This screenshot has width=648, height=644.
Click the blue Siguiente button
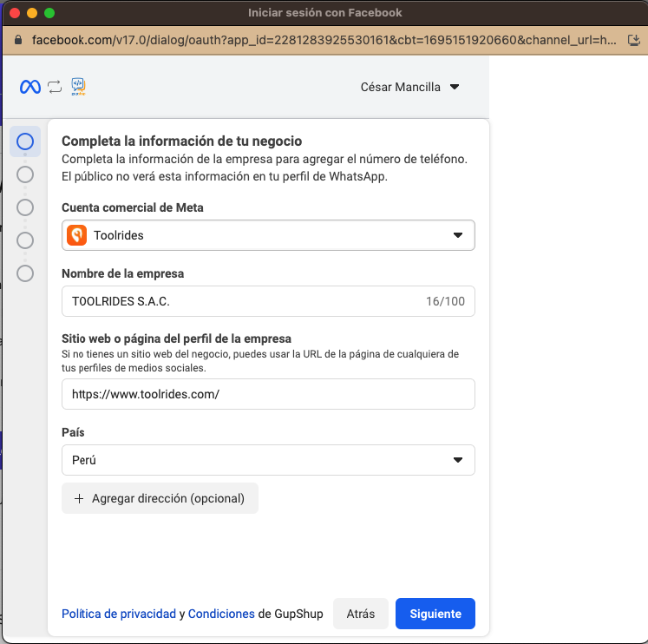pyautogui.click(x=435, y=614)
